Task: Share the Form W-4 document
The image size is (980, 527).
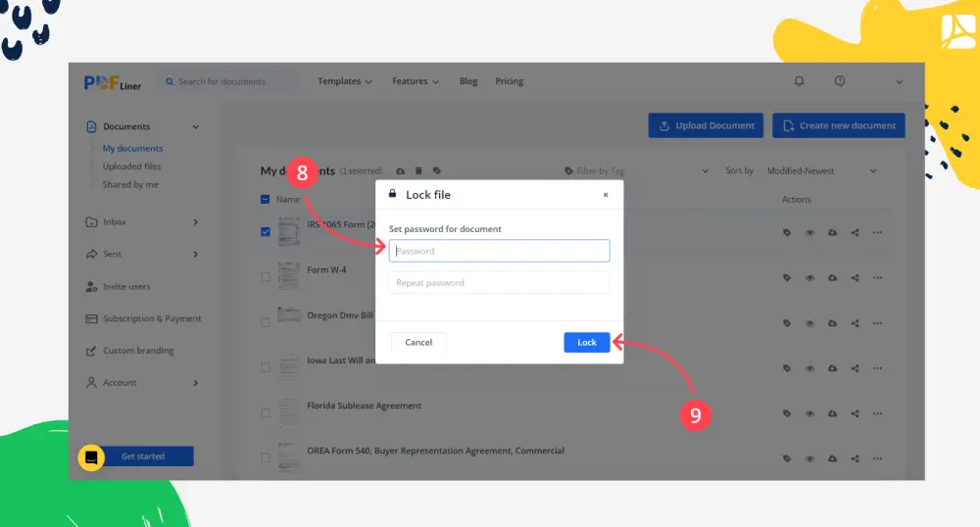Action: pyautogui.click(x=855, y=278)
